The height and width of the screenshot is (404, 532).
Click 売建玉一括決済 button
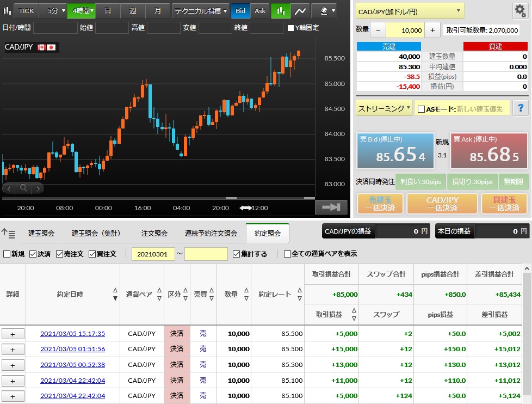380,204
